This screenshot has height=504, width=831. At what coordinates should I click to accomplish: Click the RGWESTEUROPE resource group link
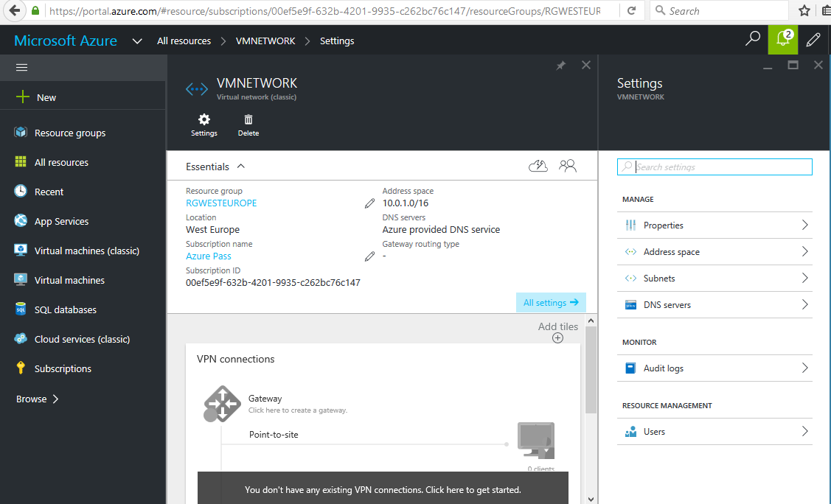coord(221,203)
